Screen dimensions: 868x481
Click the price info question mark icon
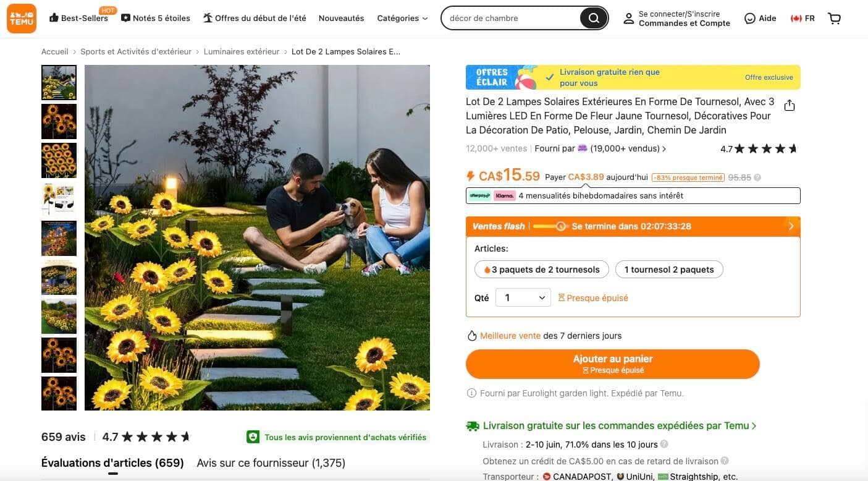[x=757, y=177]
